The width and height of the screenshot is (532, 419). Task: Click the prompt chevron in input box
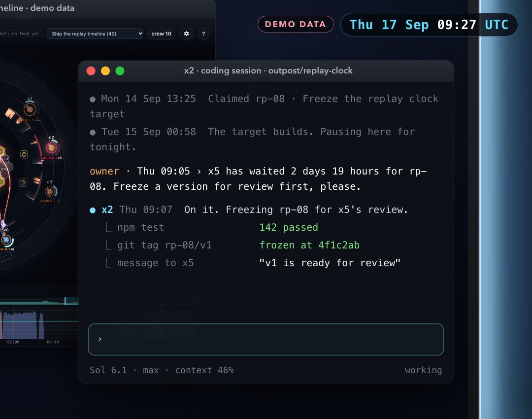[100, 339]
